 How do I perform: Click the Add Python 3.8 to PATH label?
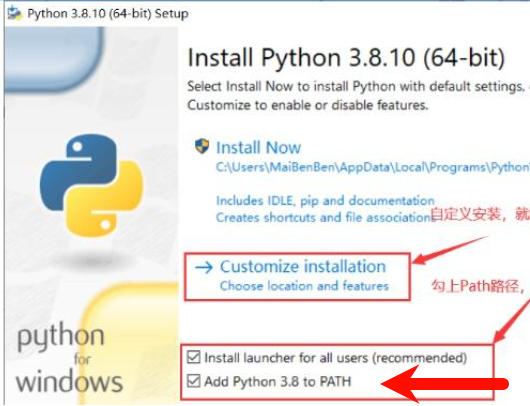coord(278,382)
